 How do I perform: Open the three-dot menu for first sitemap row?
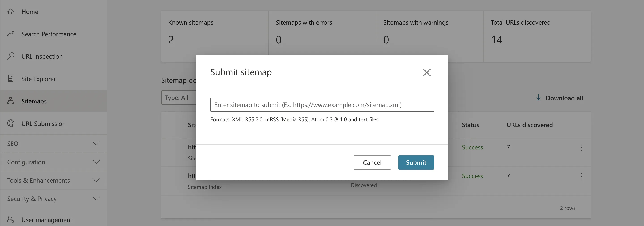tap(581, 147)
